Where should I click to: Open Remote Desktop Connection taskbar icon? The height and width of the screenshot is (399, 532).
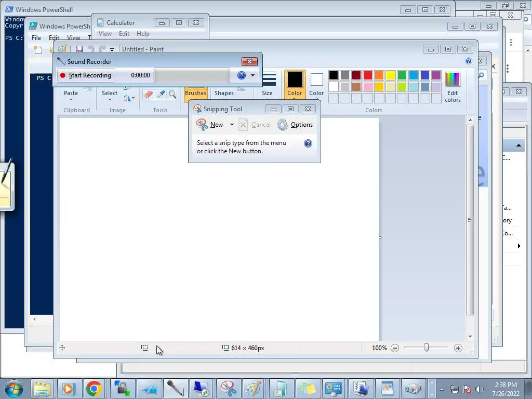click(x=201, y=389)
